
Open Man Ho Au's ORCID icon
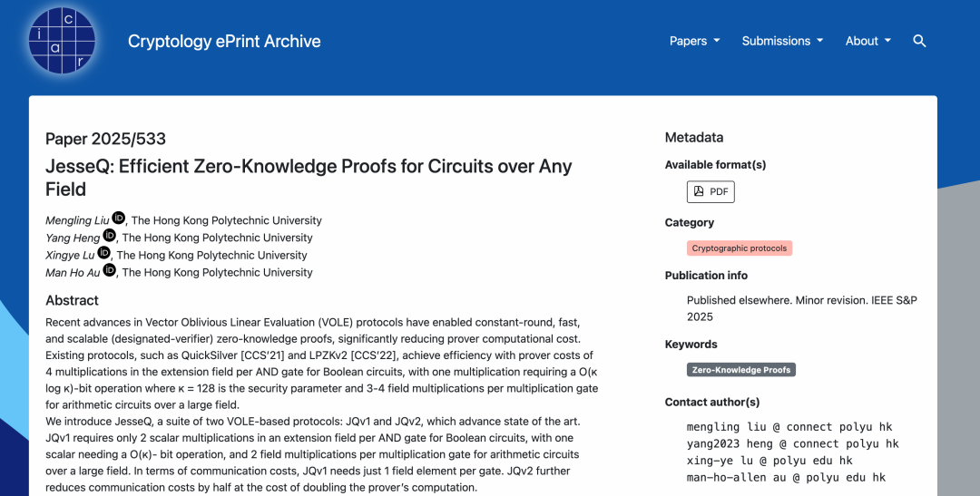pyautogui.click(x=110, y=270)
